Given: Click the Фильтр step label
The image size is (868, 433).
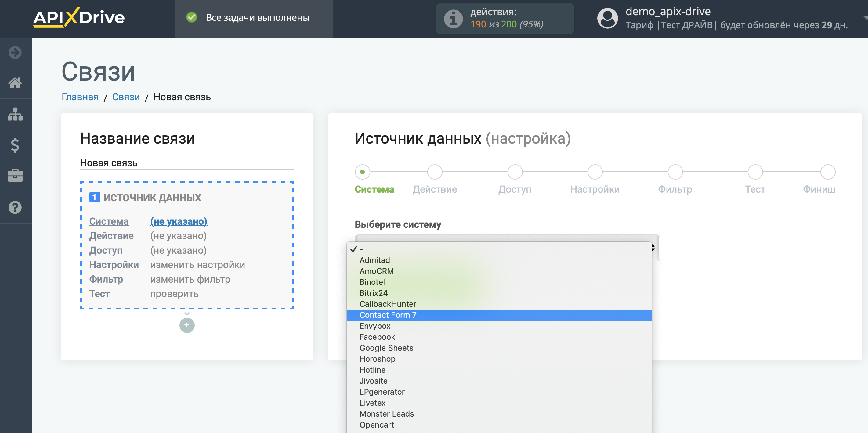Looking at the screenshot, I should point(675,189).
